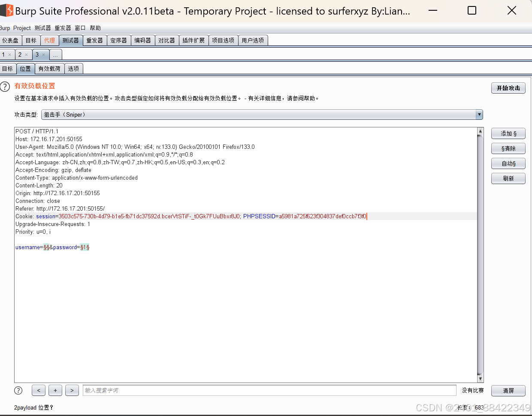The width and height of the screenshot is (532, 416).
Task: Close Intruder tab 2
Action: (26, 55)
